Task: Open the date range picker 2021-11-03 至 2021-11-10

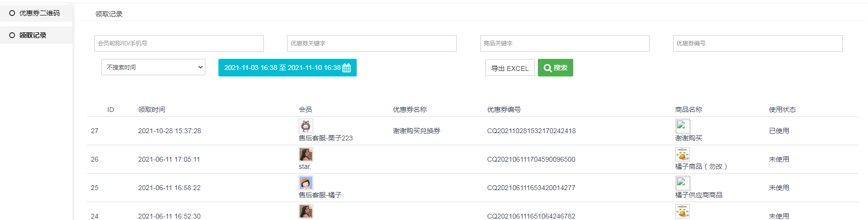Action: click(x=282, y=68)
